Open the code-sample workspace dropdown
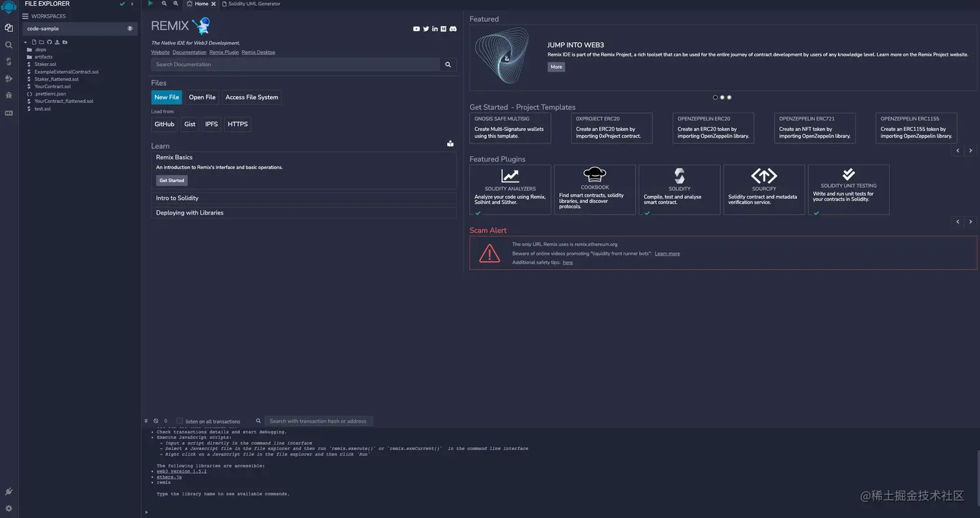Screen dimensions: 980x518 click(x=79, y=29)
